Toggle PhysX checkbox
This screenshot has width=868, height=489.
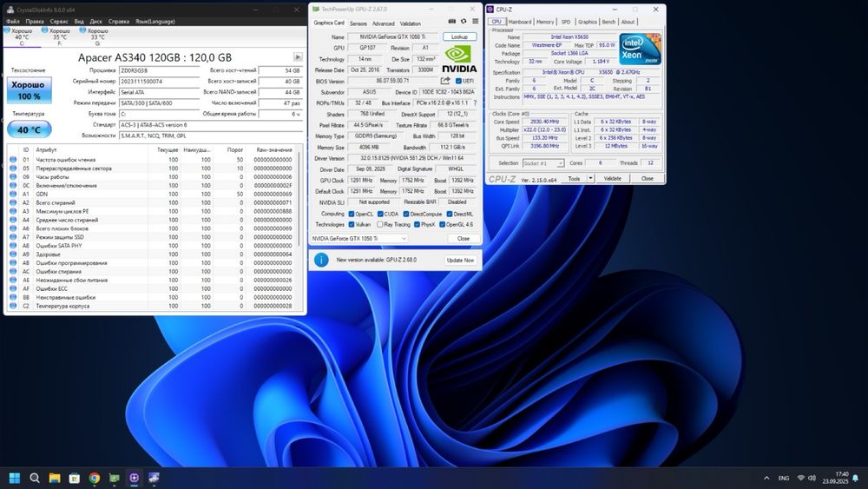(417, 225)
